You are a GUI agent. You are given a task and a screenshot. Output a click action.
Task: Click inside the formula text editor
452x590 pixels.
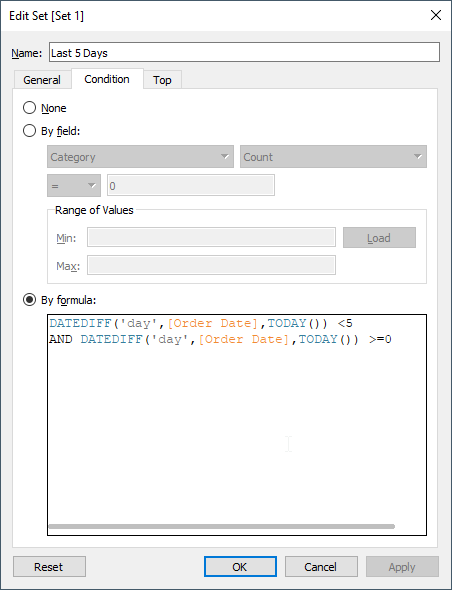(x=237, y=425)
